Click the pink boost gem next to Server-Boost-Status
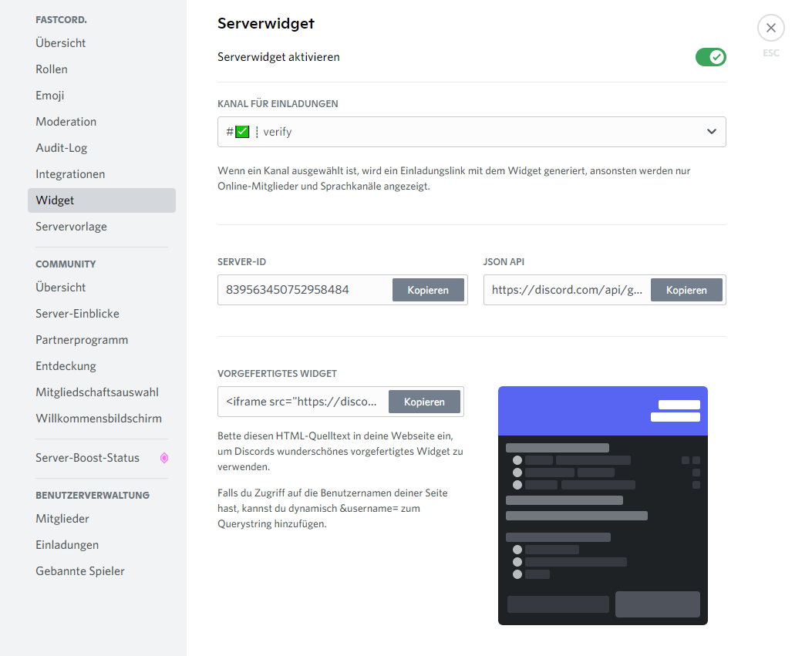 (164, 457)
